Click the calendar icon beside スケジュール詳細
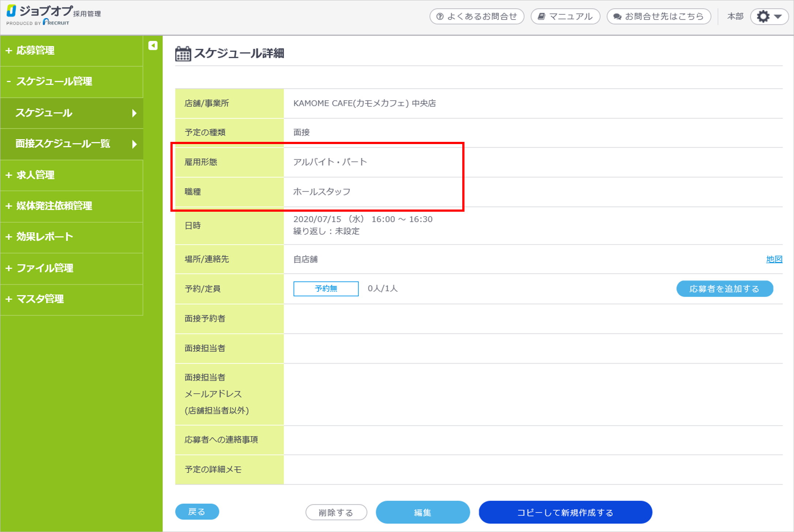This screenshot has width=794, height=532. tap(183, 54)
